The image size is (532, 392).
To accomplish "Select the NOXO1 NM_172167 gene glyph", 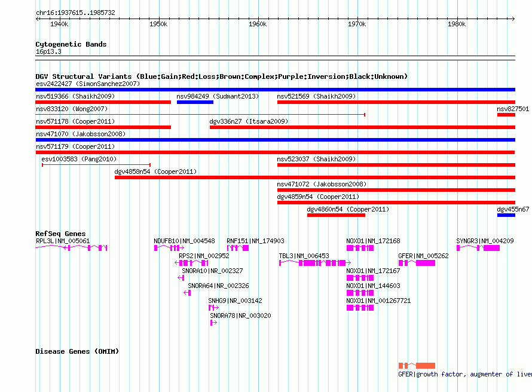I will click(x=360, y=278).
